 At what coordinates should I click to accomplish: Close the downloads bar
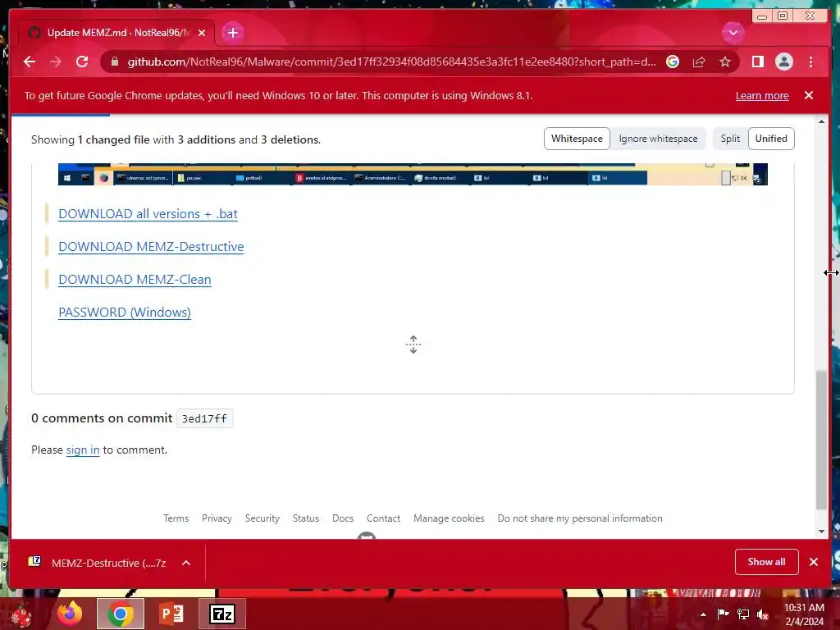tap(814, 562)
